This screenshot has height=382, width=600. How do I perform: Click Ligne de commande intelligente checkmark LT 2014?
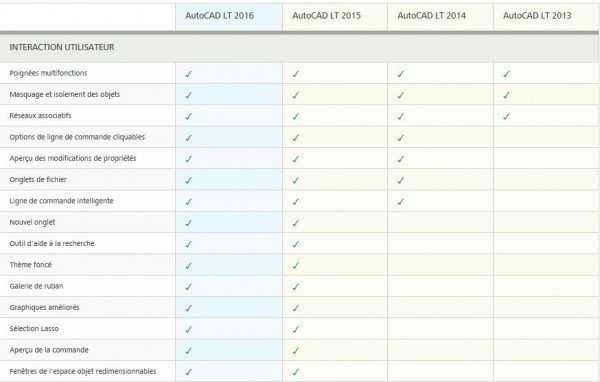pos(400,202)
